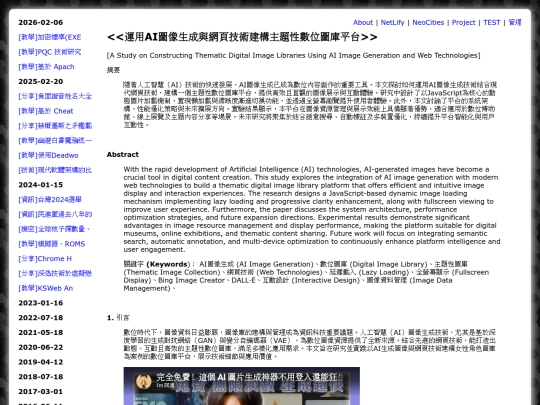Collapse the 2025-02-20 date group
The image size is (540, 405).
(x=41, y=82)
